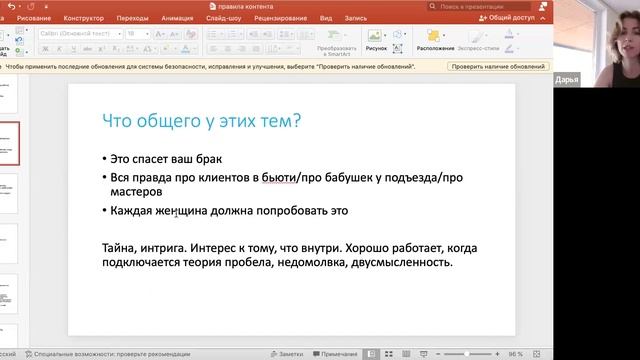Click the align text left icon

(x=213, y=49)
